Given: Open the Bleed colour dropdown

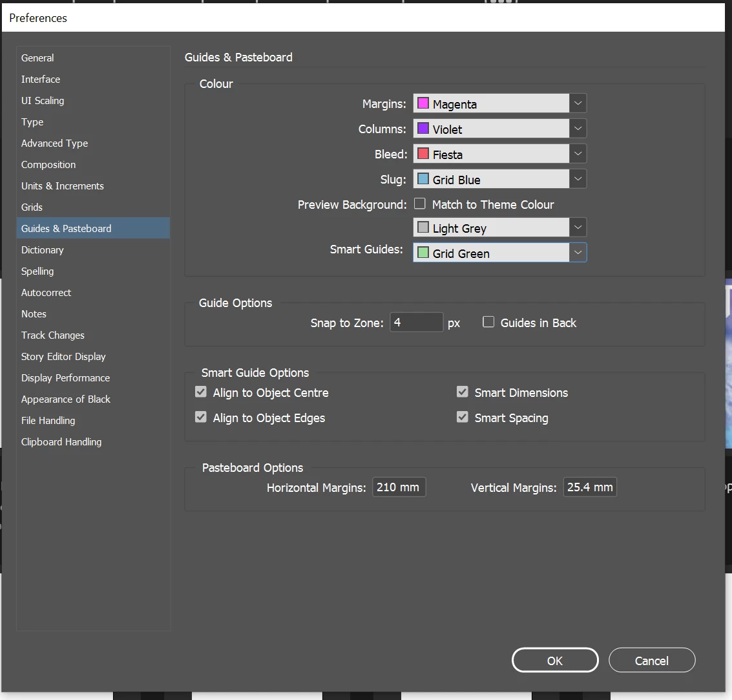Looking at the screenshot, I should (578, 154).
